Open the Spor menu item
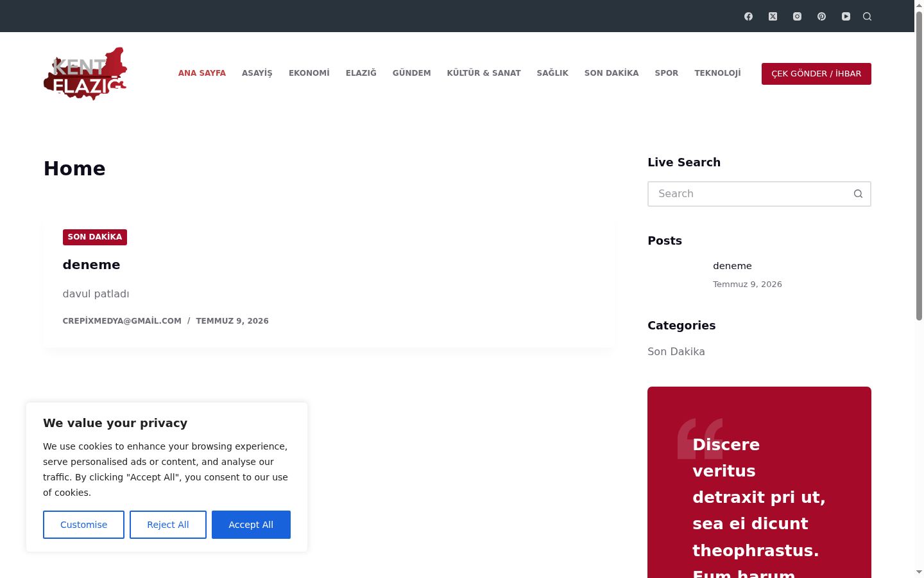Viewport: 924px width, 578px height. pyautogui.click(x=667, y=73)
